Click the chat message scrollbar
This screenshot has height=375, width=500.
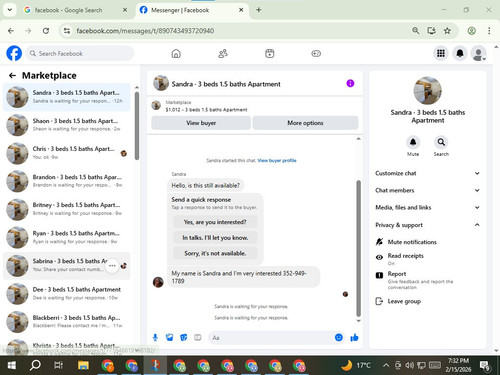(359, 248)
